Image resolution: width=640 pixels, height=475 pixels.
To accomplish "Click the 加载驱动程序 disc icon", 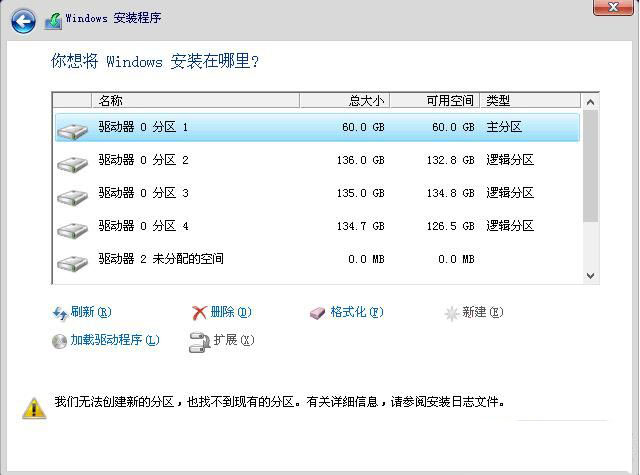I will tap(60, 342).
